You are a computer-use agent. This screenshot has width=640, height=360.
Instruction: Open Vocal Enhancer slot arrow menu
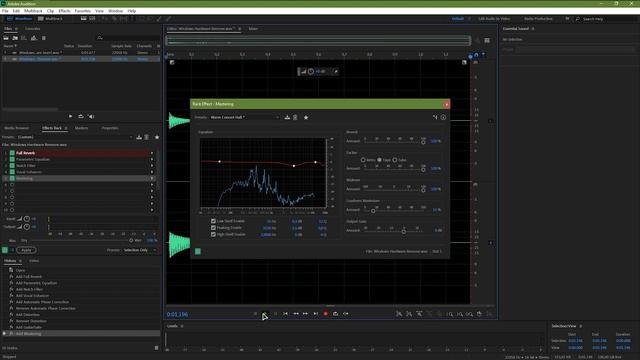point(152,172)
